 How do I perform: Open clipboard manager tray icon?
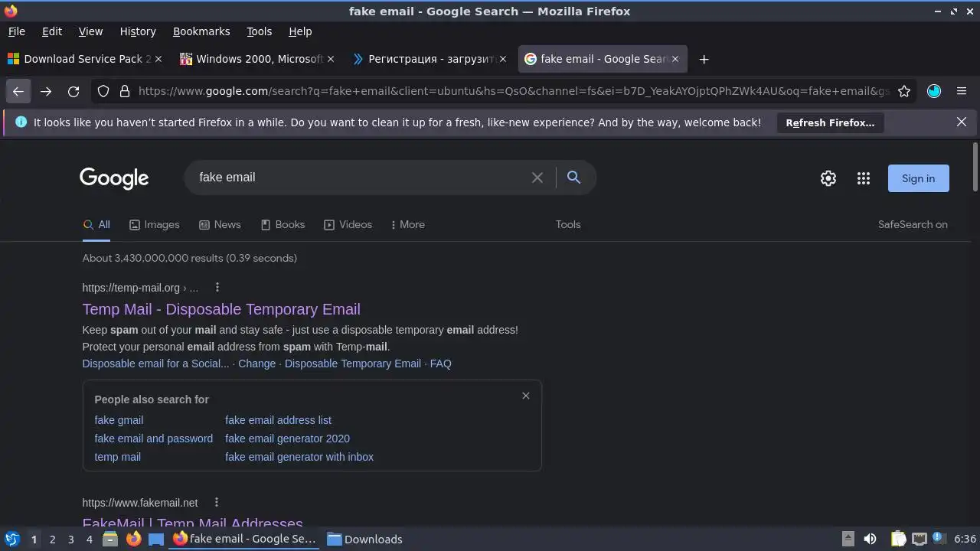point(899,539)
